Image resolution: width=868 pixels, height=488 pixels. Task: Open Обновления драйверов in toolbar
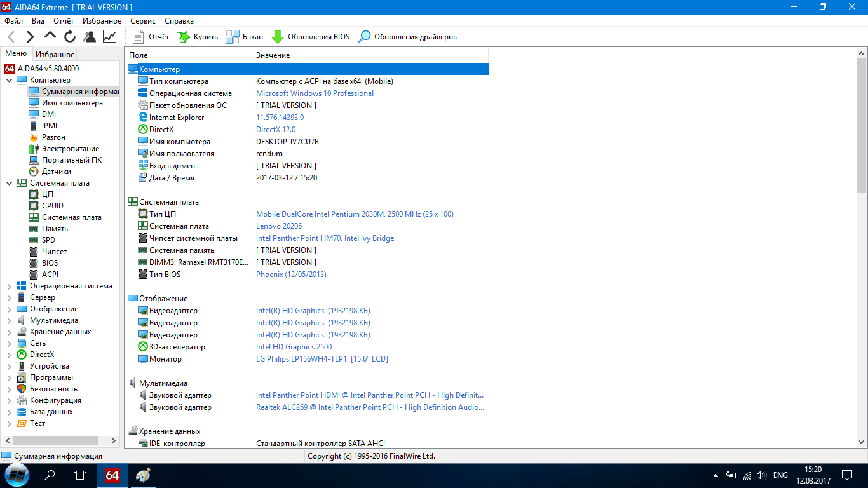(407, 37)
